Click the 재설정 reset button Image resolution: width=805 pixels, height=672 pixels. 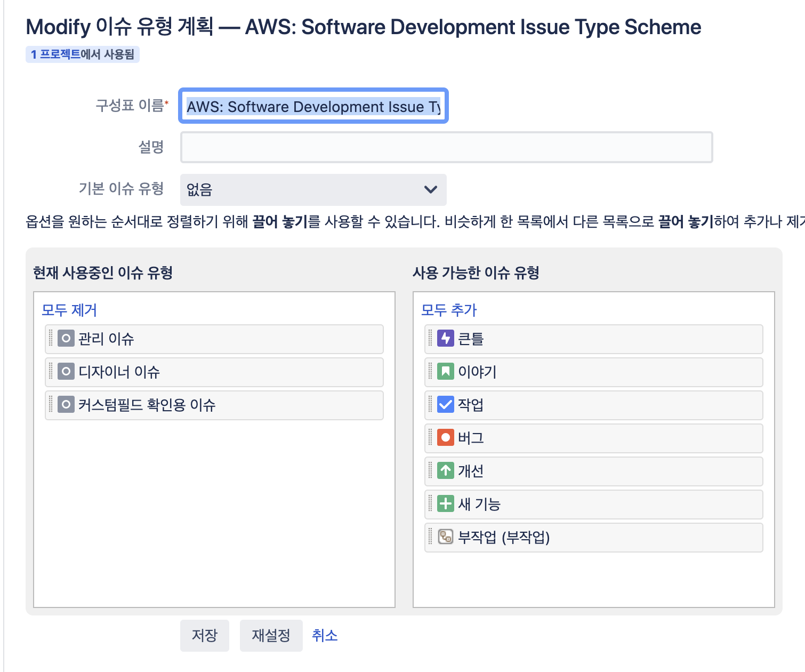coord(271,635)
